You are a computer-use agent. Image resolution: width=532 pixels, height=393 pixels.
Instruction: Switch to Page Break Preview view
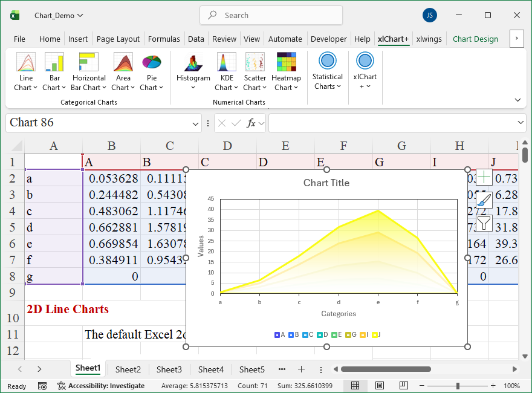pyautogui.click(x=403, y=386)
